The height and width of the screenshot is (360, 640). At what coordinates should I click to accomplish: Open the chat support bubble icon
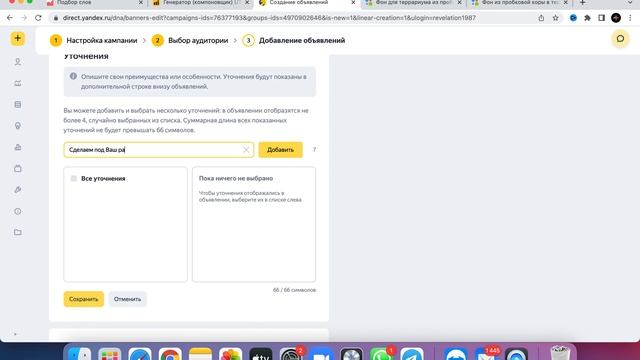coord(620,39)
